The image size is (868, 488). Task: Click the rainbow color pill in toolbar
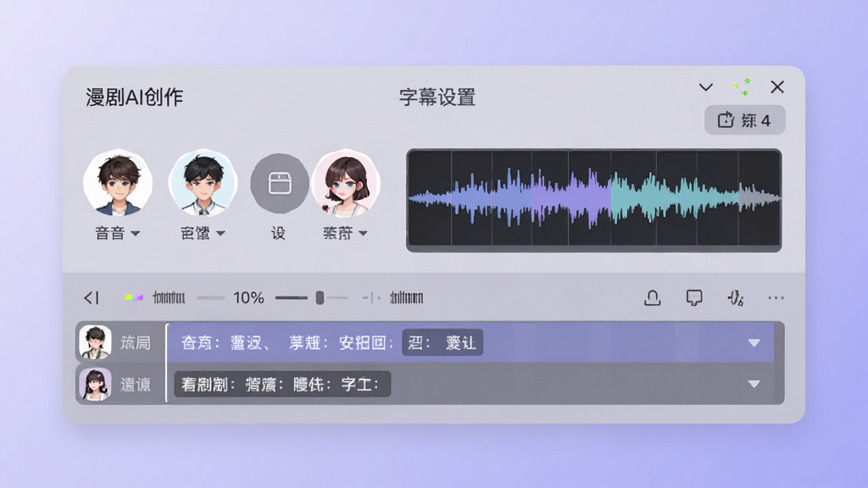tap(133, 297)
